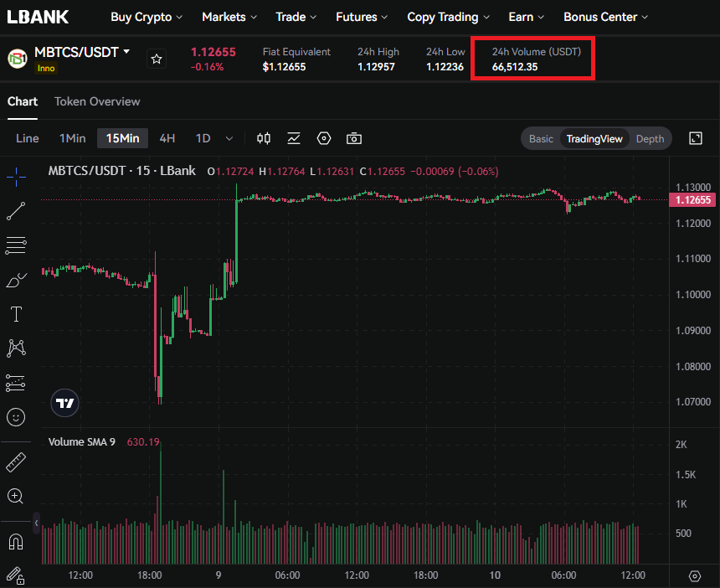This screenshot has height=588, width=720.
Task: Toggle the lock drawings tool
Action: 16,575
